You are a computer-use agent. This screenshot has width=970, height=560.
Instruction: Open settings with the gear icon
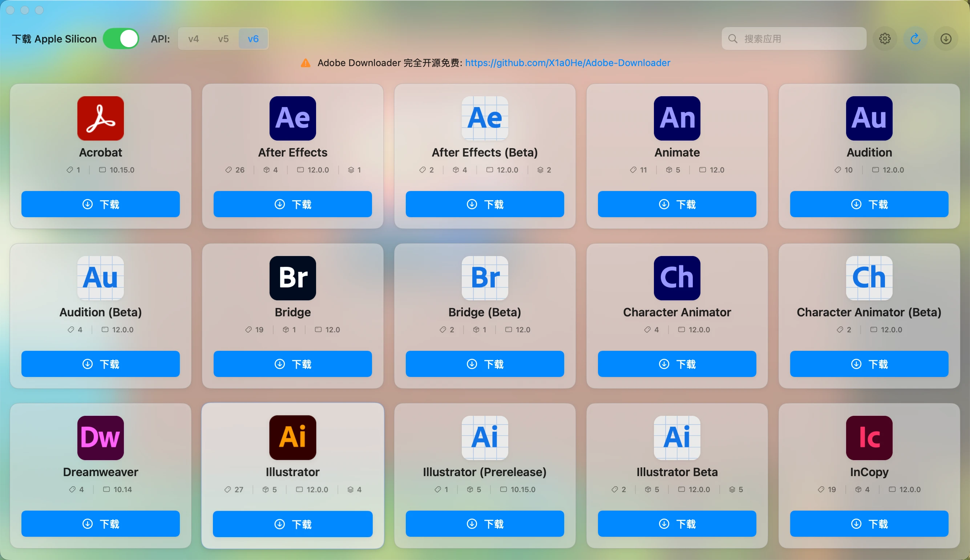coord(885,38)
